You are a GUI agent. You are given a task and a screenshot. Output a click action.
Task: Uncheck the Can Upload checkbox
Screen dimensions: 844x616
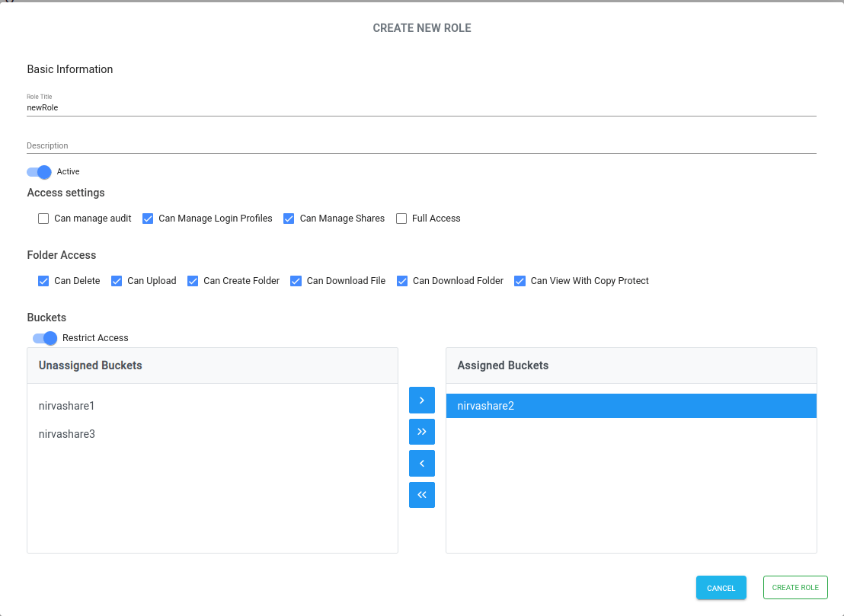[x=117, y=281]
